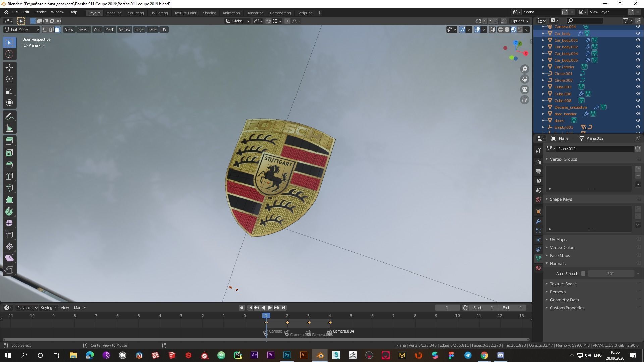Open Photoshop from the taskbar
Screen dimensions: 644x362
pos(287,355)
